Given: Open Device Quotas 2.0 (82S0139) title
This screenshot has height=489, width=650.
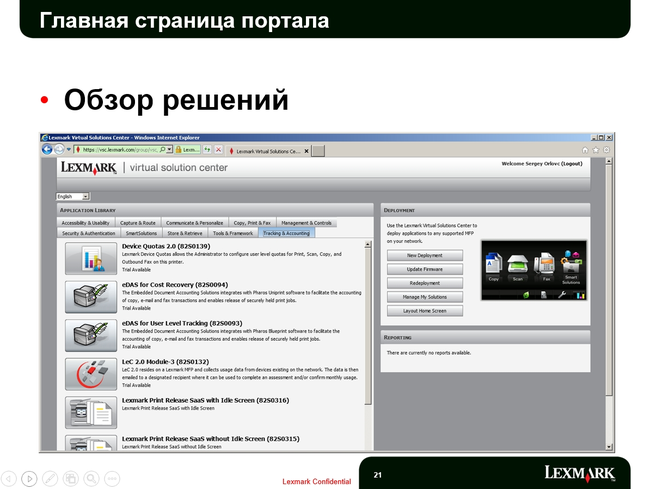Looking at the screenshot, I should (x=166, y=246).
